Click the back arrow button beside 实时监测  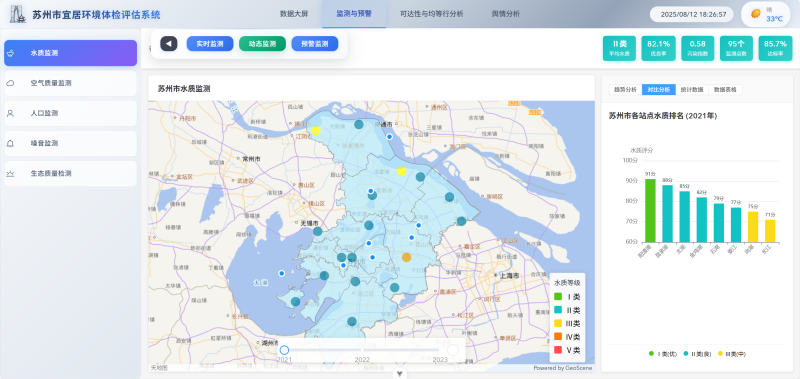point(169,44)
